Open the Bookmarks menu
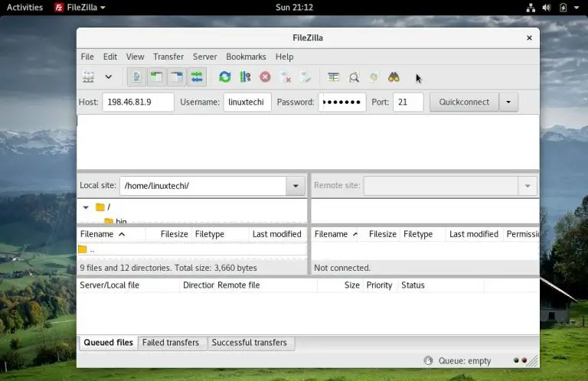 (246, 57)
